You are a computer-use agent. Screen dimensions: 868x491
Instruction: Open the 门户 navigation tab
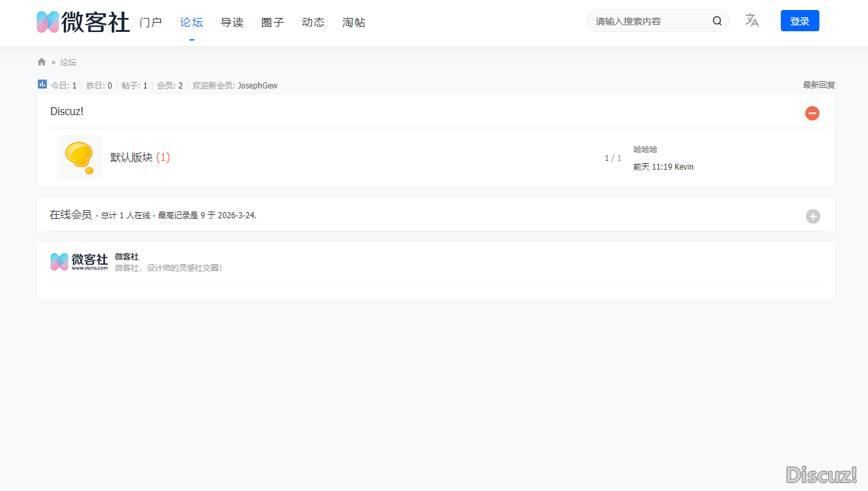pyautogui.click(x=151, y=23)
